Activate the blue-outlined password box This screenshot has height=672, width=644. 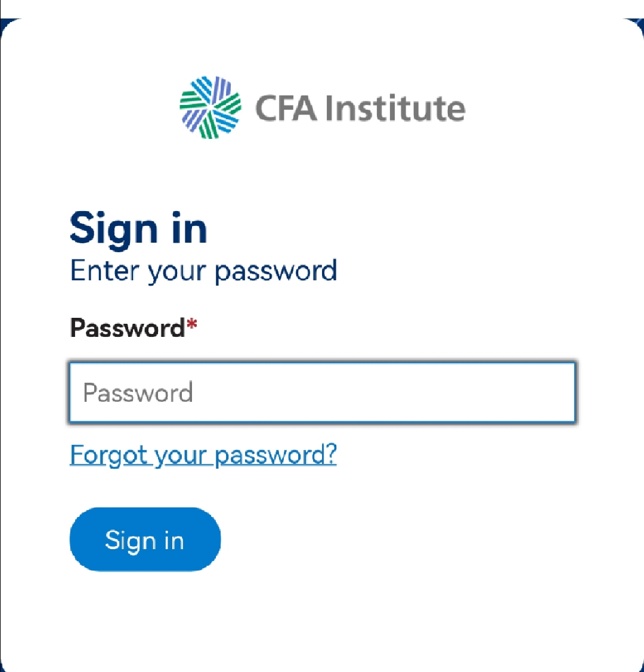(322, 393)
